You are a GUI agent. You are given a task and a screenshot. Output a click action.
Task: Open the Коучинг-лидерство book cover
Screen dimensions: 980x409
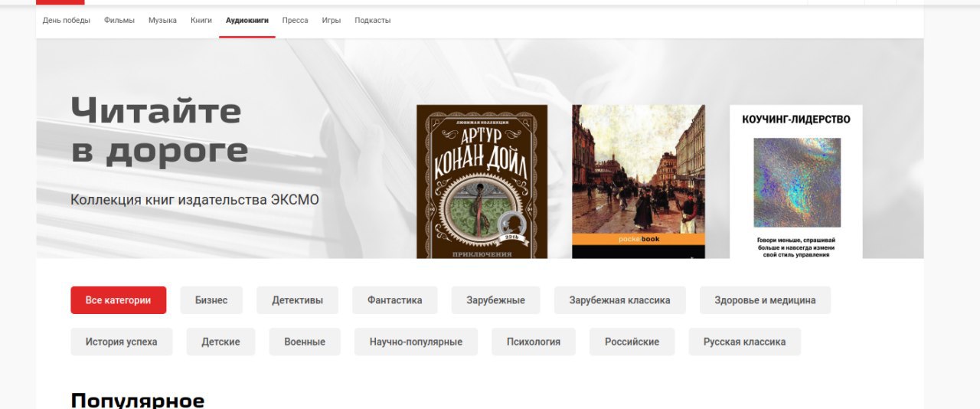pos(796,182)
